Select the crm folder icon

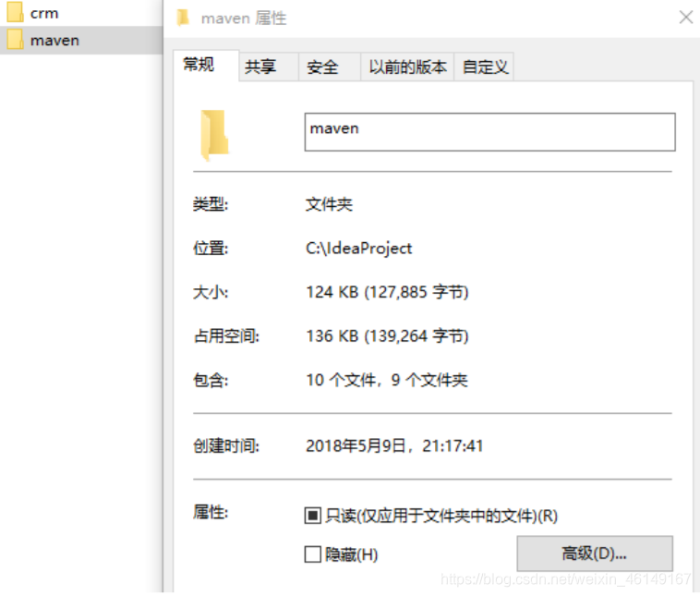coord(15,12)
